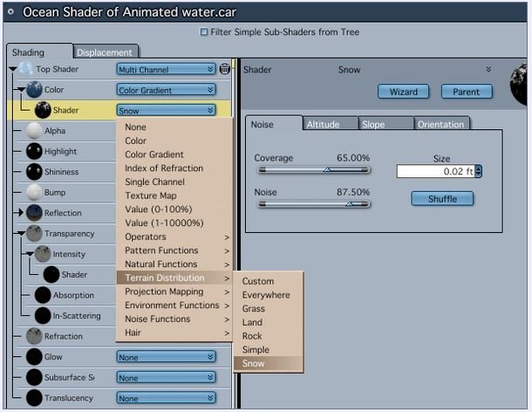Click the In-Scattering sphere icon
Image resolution: width=532 pixels, height=412 pixels.
click(x=43, y=315)
